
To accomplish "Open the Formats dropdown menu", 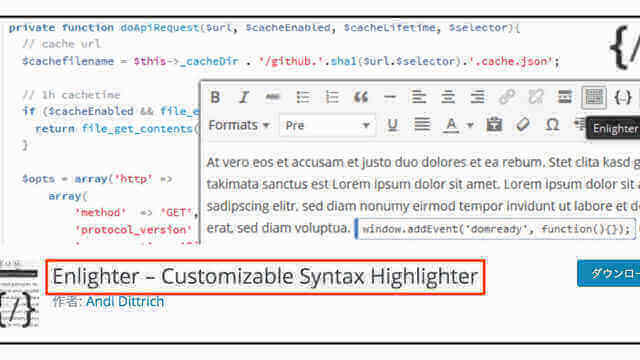I will pyautogui.click(x=239, y=125).
